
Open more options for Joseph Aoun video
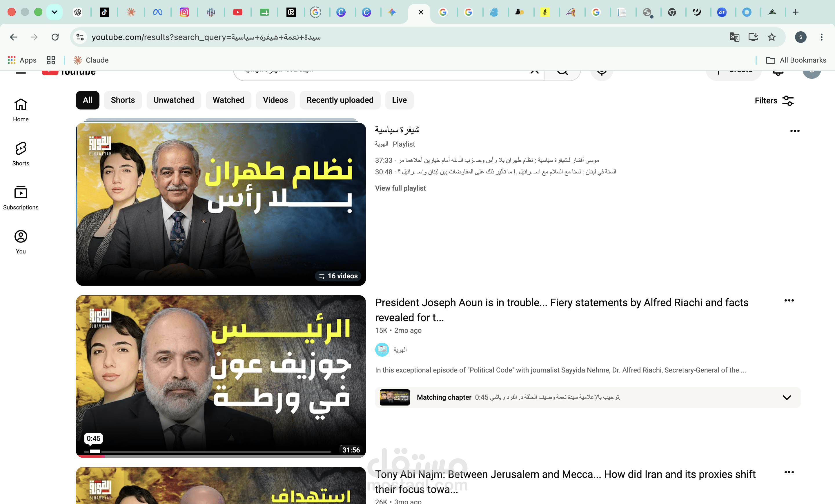click(x=789, y=301)
